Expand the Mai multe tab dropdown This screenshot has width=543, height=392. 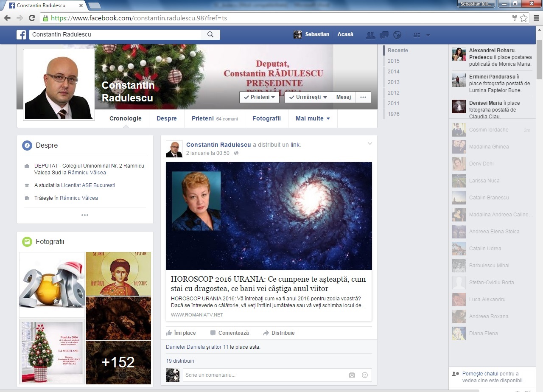(313, 118)
